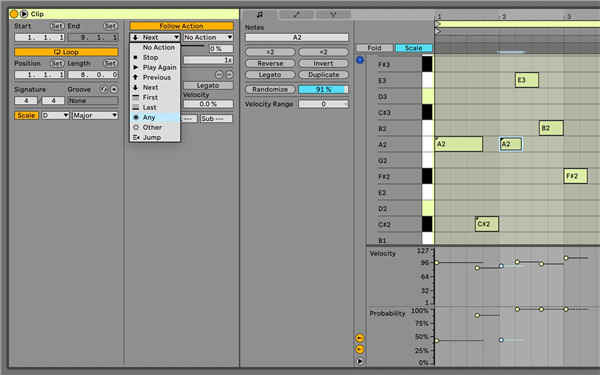Click the Randomize velocity button
Image resolution: width=600 pixels, height=375 pixels.
(270, 89)
